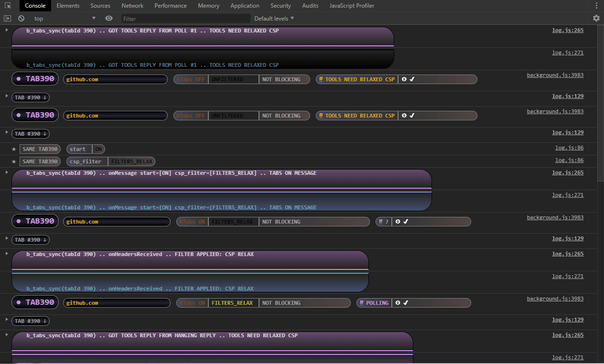Image resolution: width=604 pixels, height=364 pixels.
Task: Toggle the live expression eye icon
Action: pos(109,18)
